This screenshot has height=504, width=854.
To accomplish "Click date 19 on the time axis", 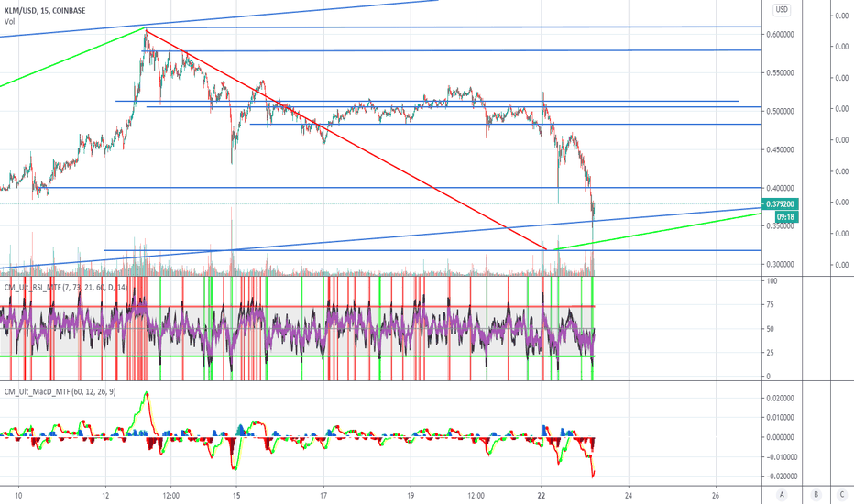I will (x=411, y=495).
